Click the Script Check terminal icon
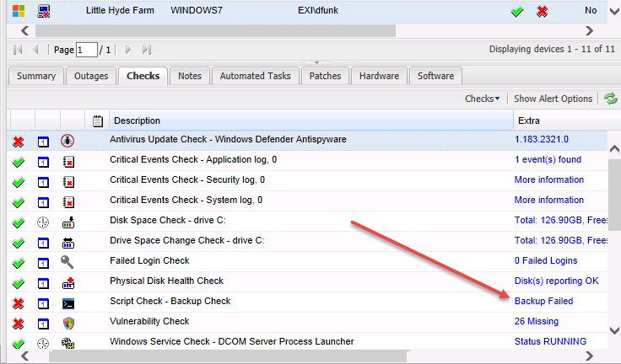Screen dimensions: 621x364 68,302
